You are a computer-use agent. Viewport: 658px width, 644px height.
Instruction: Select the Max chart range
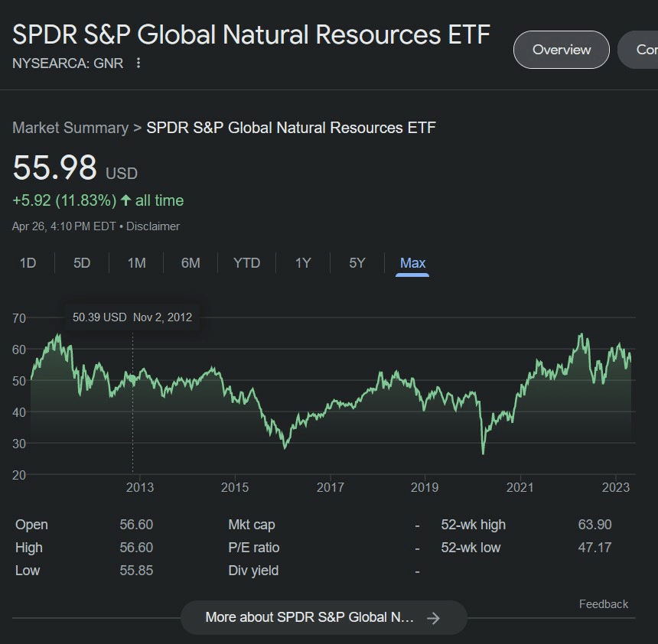[x=412, y=263]
